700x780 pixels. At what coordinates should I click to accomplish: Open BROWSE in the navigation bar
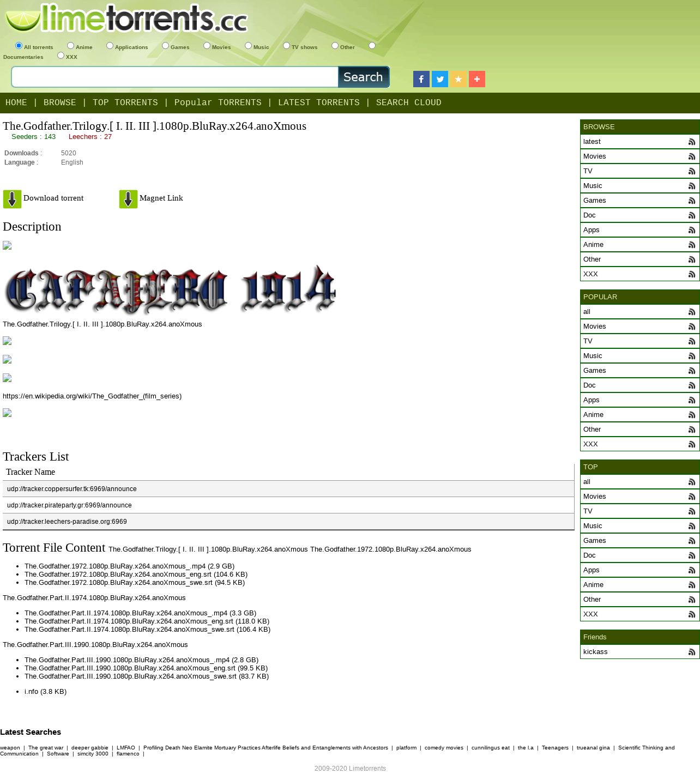click(x=60, y=102)
